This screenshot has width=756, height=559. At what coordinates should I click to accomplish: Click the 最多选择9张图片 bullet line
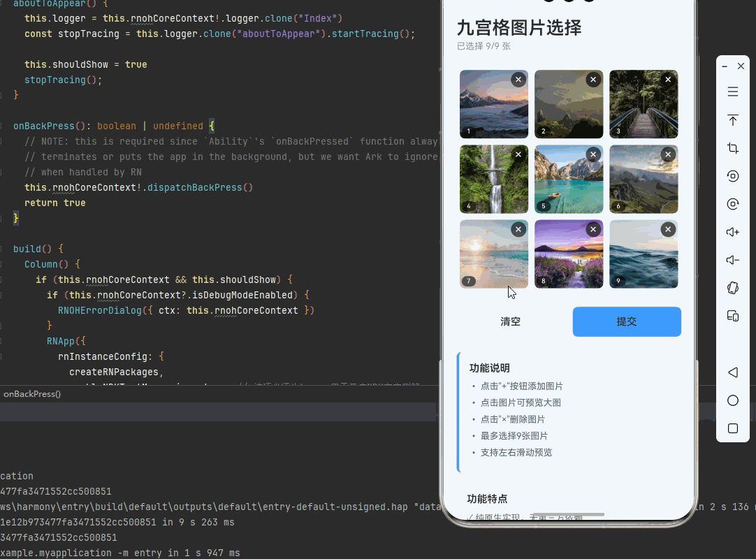pyautogui.click(x=514, y=436)
